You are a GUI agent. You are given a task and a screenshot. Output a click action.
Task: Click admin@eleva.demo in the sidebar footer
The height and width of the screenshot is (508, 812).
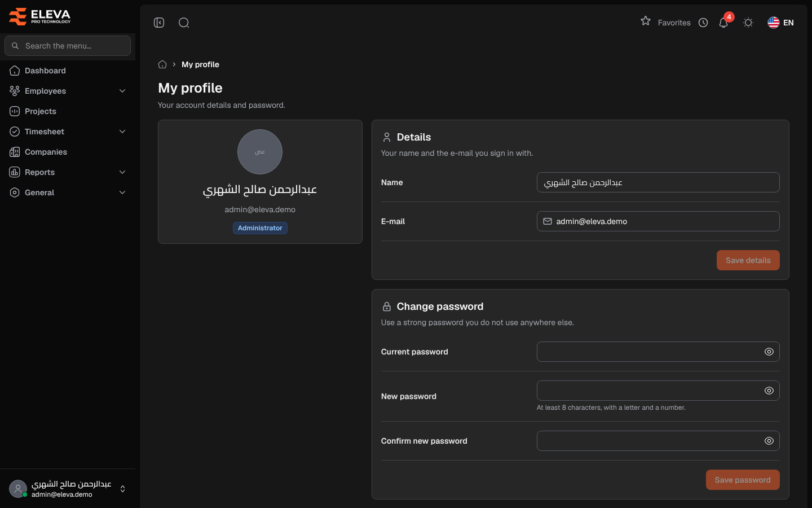pyautogui.click(x=62, y=494)
